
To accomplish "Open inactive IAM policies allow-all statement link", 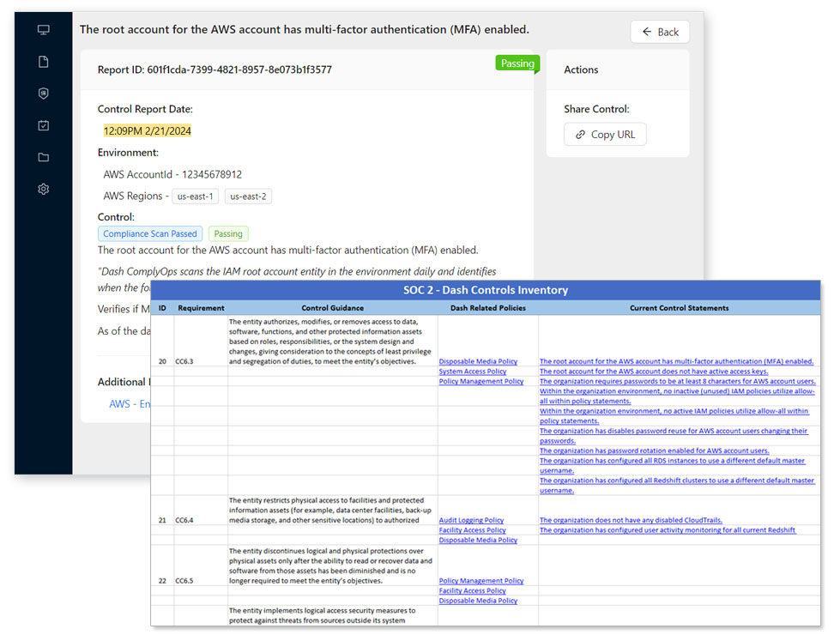I will pyautogui.click(x=677, y=396).
